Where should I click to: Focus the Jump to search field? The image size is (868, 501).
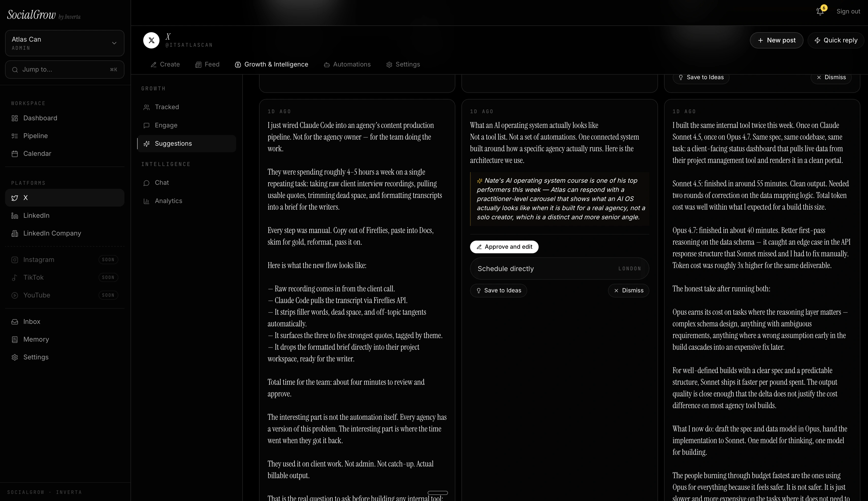coord(65,70)
